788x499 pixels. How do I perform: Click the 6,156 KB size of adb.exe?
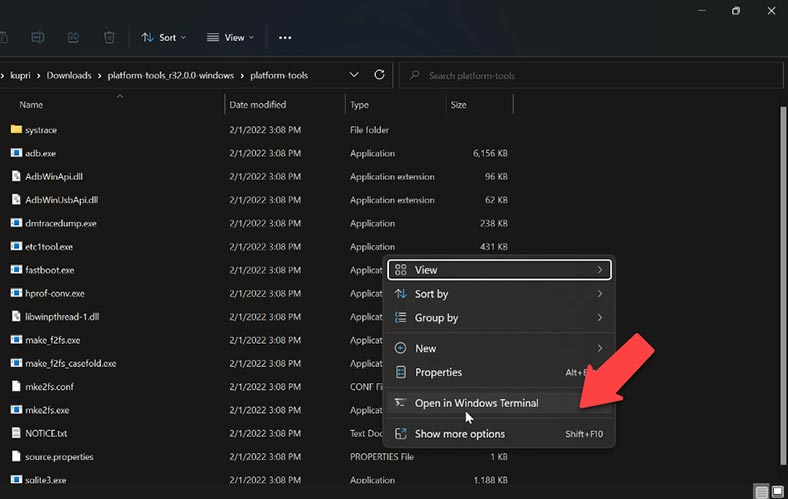[490, 153]
